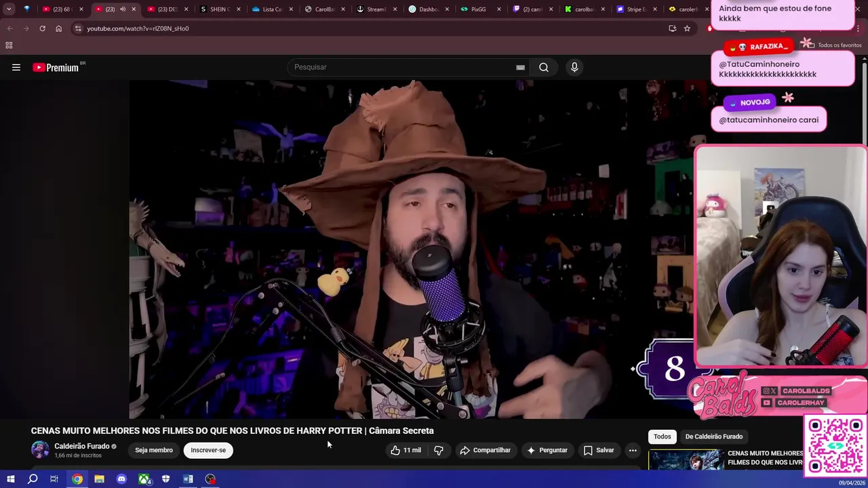Close the PixGG tab
Image resolution: width=868 pixels, height=488 pixels.
point(499,9)
